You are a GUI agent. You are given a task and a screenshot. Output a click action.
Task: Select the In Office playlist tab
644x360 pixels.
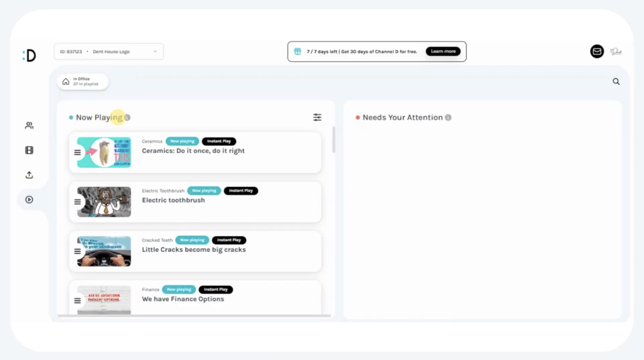[x=83, y=82]
